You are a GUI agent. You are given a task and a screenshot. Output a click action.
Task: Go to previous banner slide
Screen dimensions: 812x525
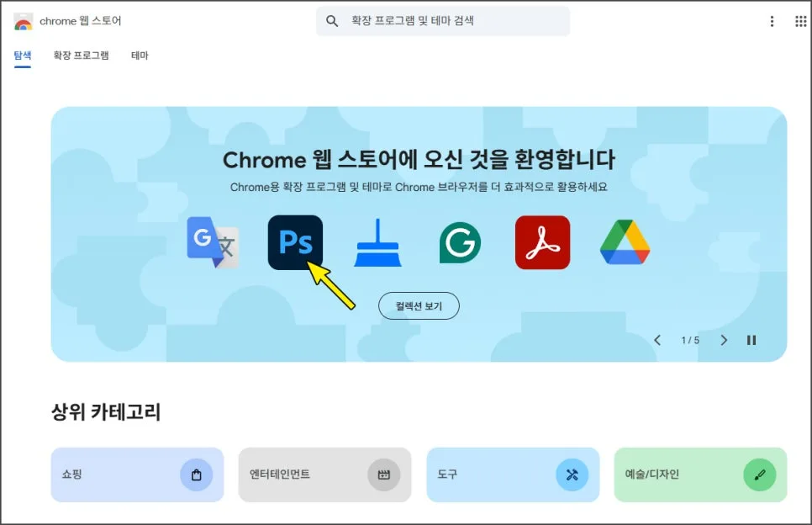click(x=657, y=340)
